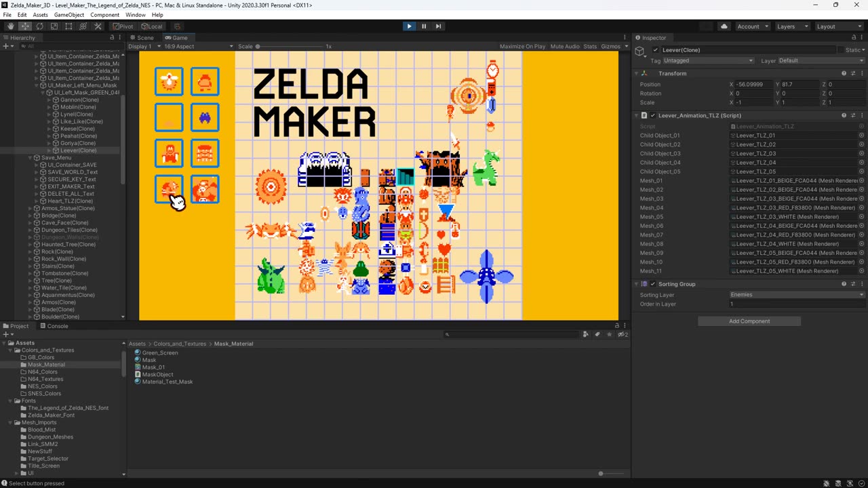Toggle Stats overlay in Game view

click(x=590, y=47)
